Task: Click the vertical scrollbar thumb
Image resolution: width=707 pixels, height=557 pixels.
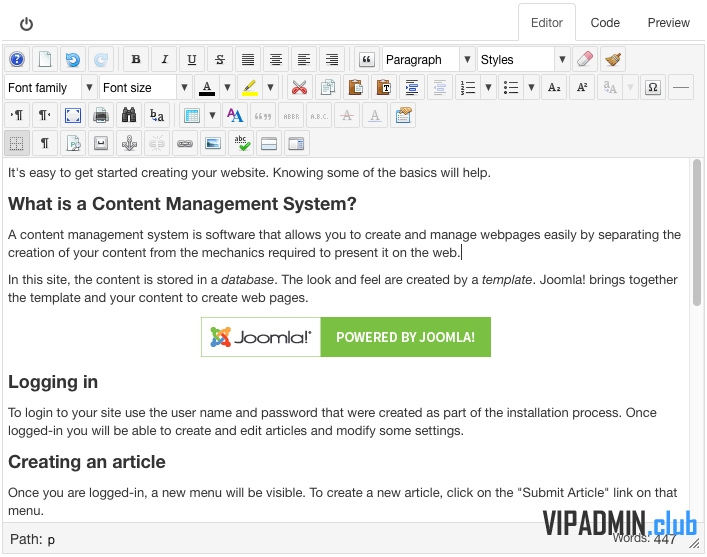Action: 697,232
